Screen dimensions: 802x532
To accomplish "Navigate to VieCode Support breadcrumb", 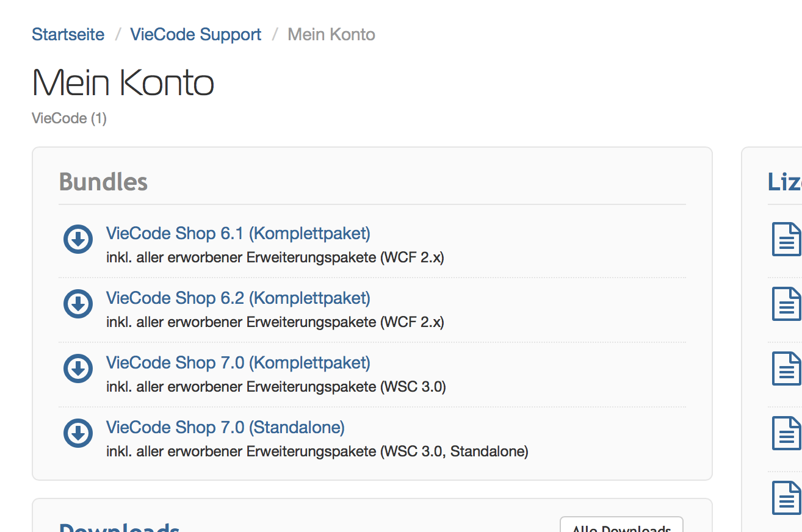I will point(195,35).
